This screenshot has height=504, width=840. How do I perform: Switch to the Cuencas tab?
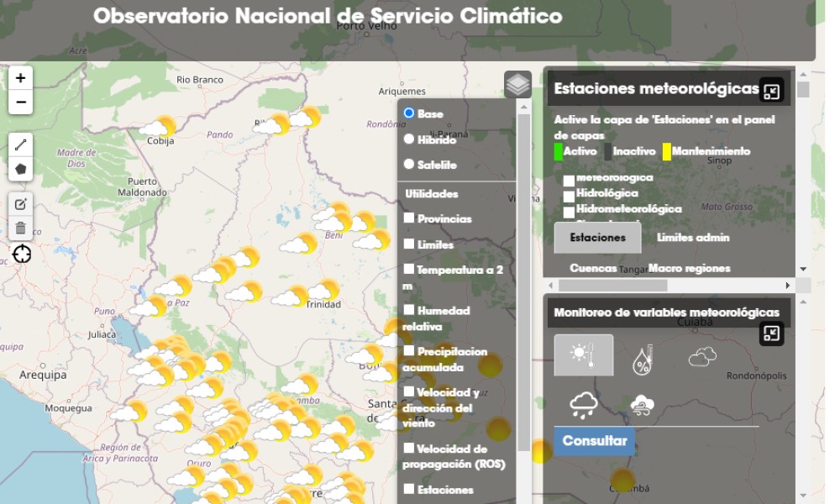pyautogui.click(x=593, y=268)
